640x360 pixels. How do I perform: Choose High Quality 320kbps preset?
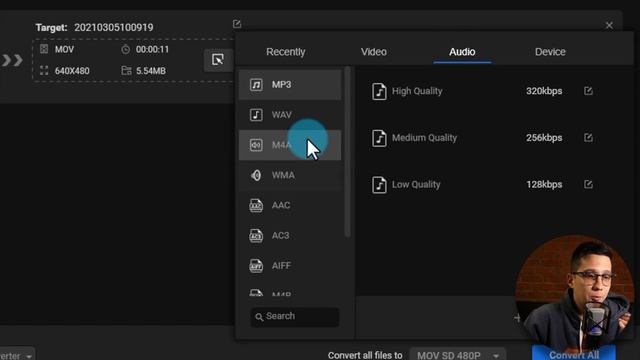coord(482,91)
